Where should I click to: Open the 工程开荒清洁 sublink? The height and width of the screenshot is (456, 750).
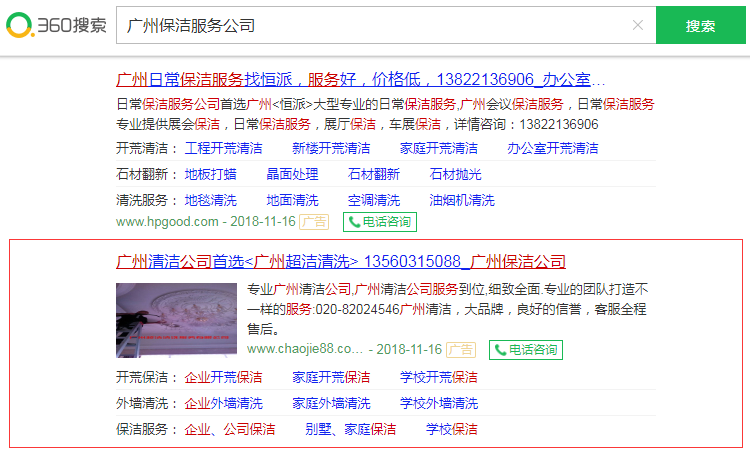click(223, 148)
